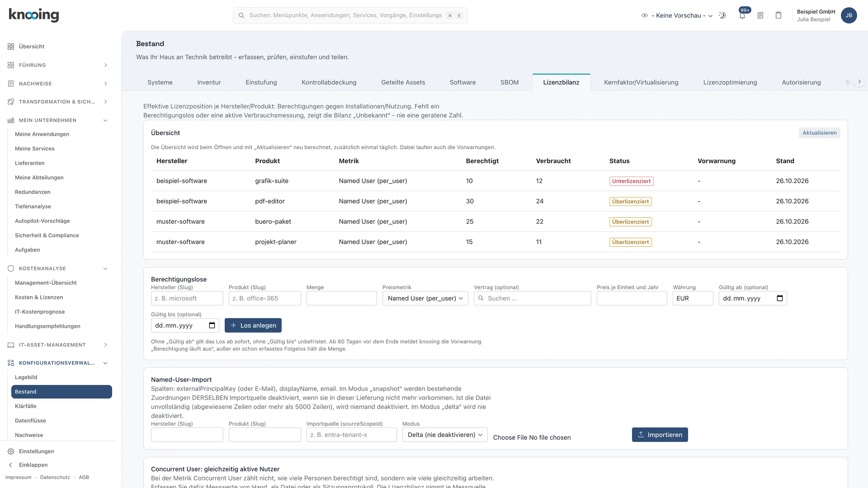The image size is (868, 488).
Task: Open the Preismetrik Named User dropdown
Action: pyautogui.click(x=425, y=298)
